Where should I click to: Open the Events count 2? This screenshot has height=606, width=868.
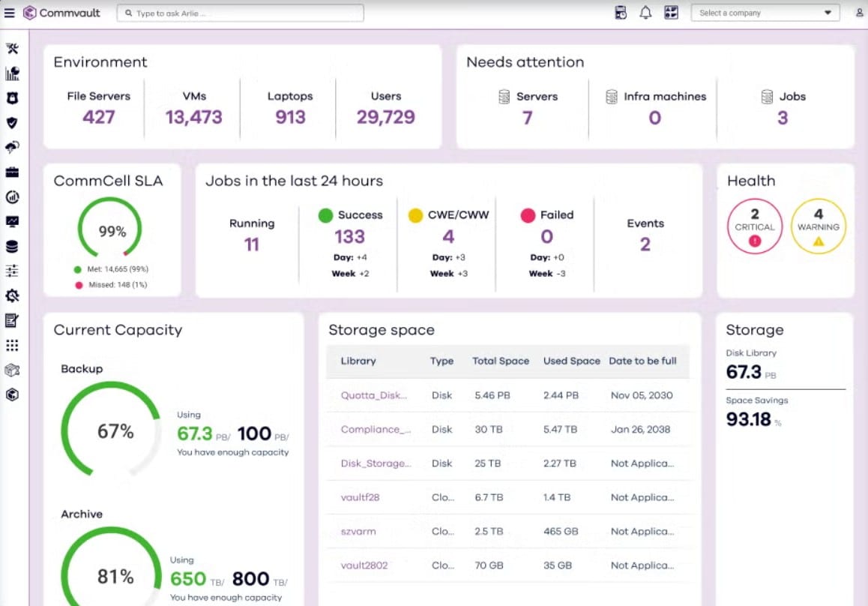point(645,244)
